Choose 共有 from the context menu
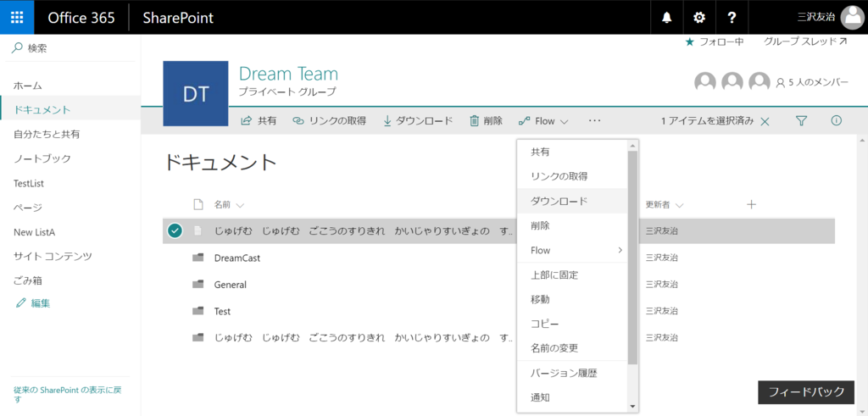Image resolution: width=868 pixels, height=416 pixels. pyautogui.click(x=572, y=152)
